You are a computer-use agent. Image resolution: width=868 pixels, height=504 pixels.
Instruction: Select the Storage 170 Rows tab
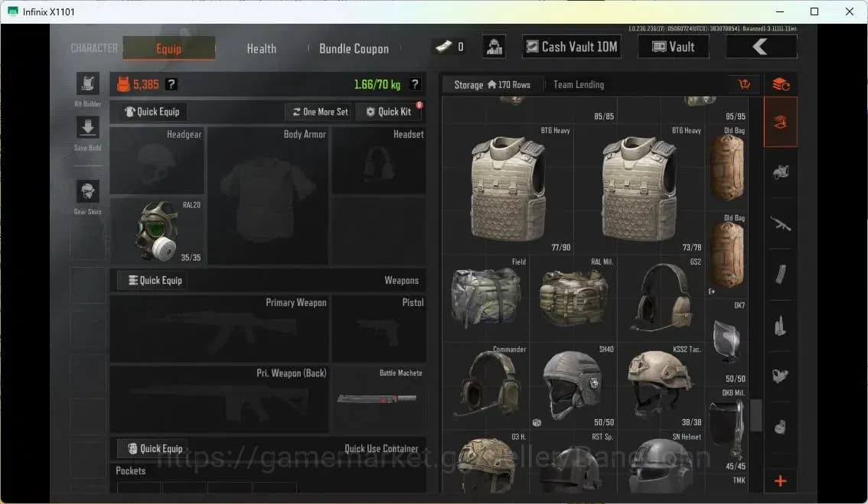[x=492, y=85]
